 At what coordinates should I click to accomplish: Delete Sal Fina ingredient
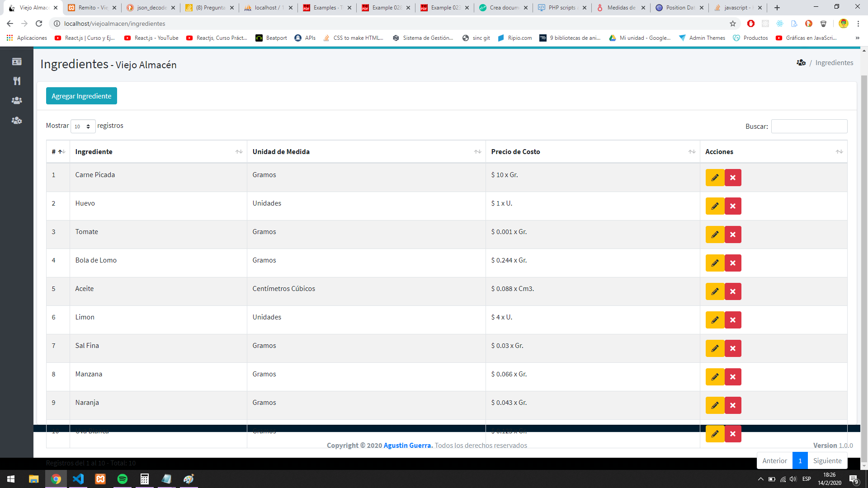click(x=733, y=348)
